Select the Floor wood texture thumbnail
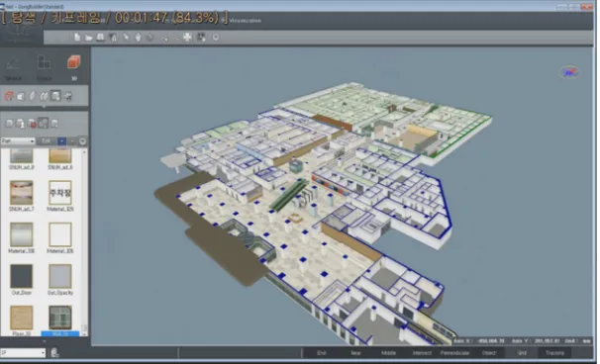Viewport: 600px width, 364px height. pos(22,318)
